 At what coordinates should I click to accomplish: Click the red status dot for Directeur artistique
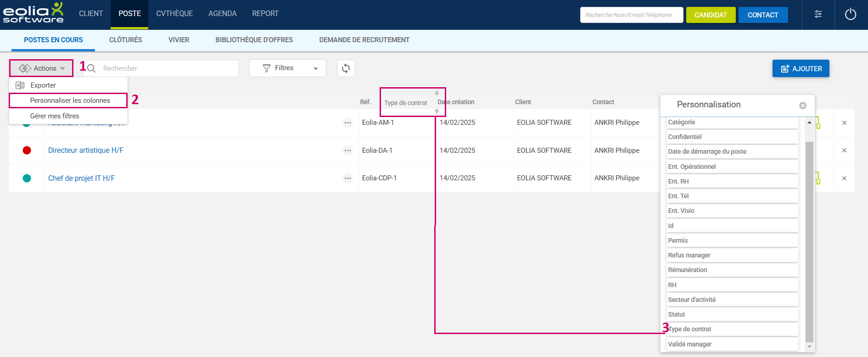click(x=27, y=151)
